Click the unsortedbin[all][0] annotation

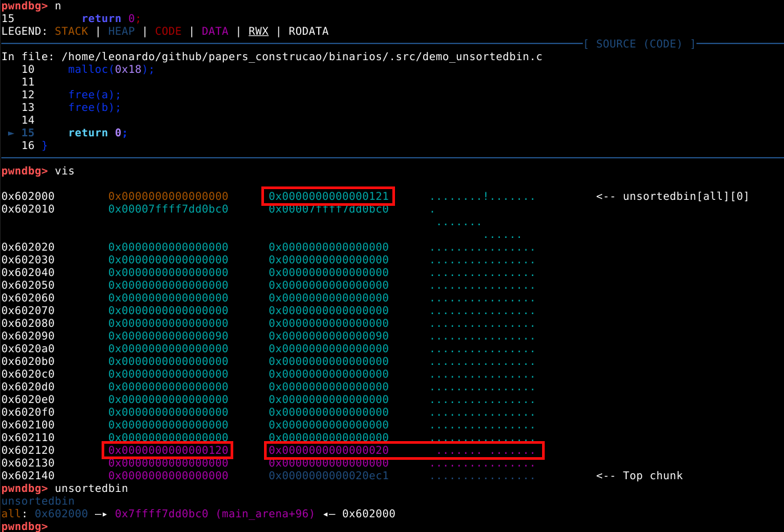[x=672, y=196]
